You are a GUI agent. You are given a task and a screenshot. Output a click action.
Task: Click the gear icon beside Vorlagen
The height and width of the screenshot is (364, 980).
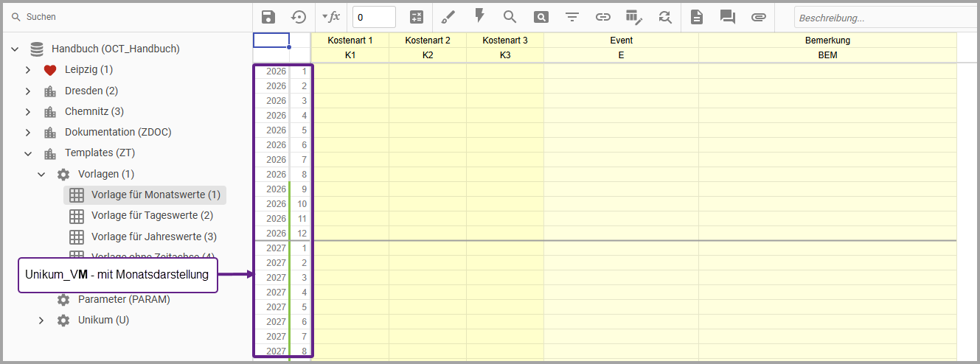click(x=63, y=175)
